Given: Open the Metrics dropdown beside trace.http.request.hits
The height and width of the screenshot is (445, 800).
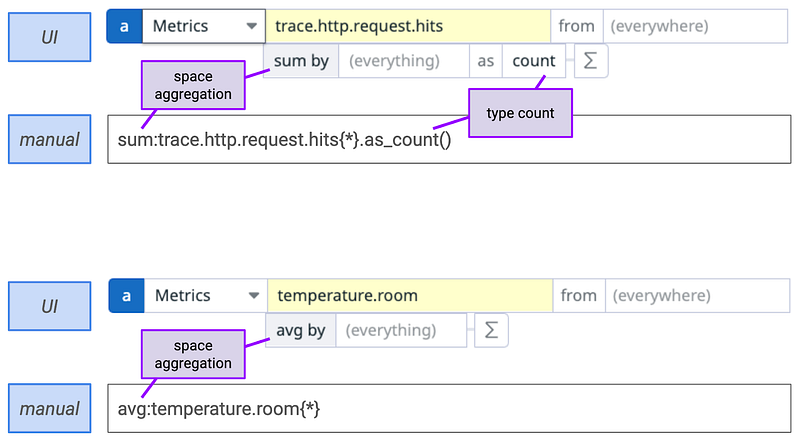Looking at the screenshot, I should (x=203, y=27).
